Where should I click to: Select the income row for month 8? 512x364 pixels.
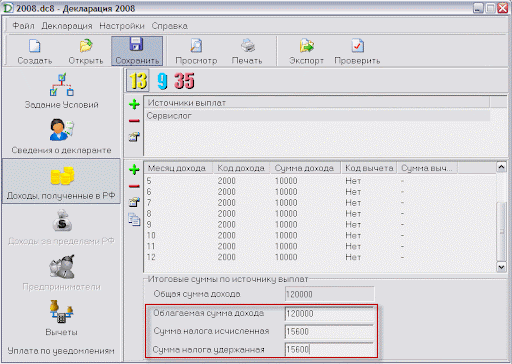pos(320,214)
